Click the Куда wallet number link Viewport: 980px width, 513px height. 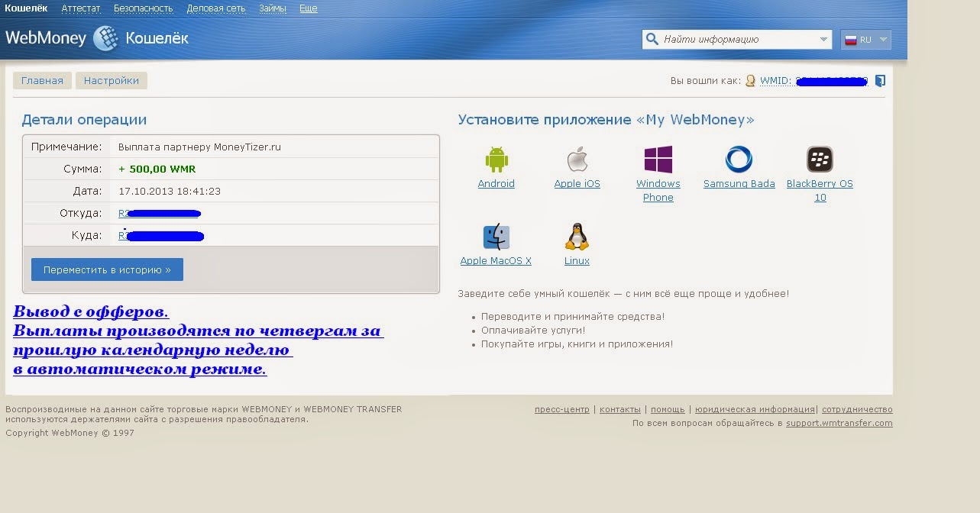(x=161, y=236)
